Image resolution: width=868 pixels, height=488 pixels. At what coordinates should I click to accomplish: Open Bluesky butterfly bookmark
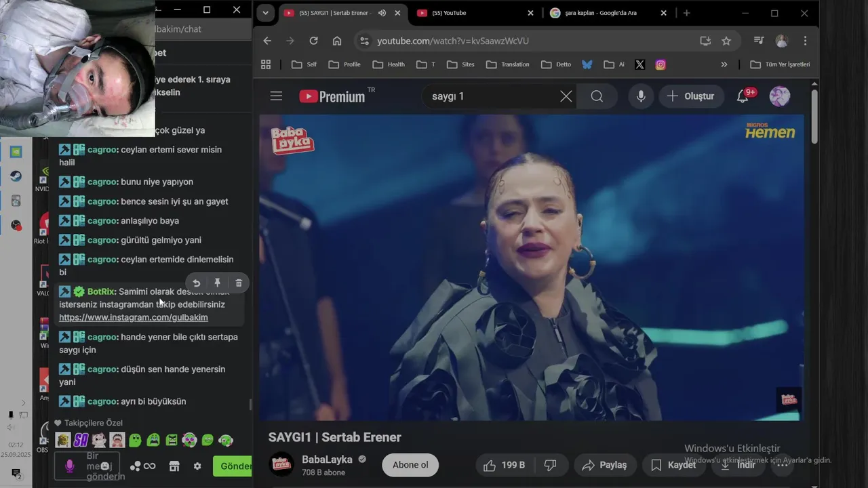coord(587,64)
